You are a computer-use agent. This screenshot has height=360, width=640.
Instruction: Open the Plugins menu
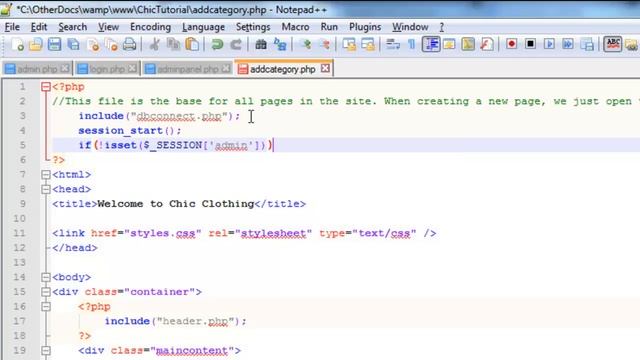365,27
